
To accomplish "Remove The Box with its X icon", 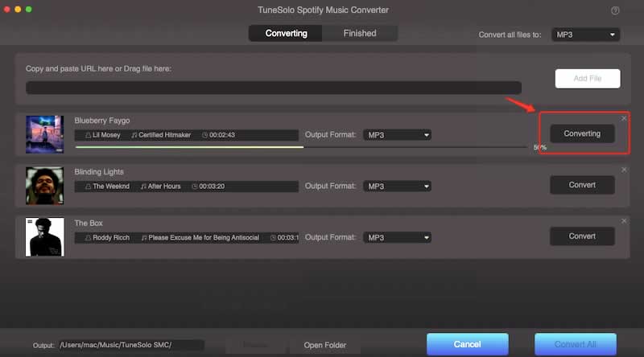I will point(624,221).
